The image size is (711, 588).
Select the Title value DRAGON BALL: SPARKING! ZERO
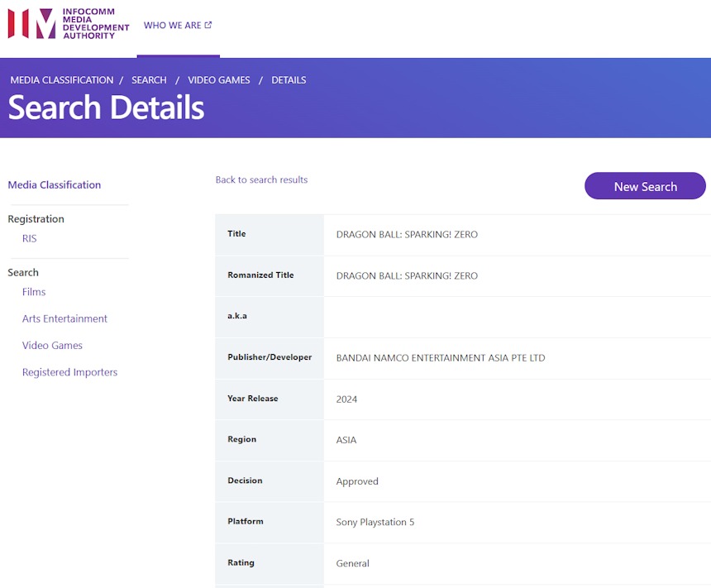(407, 235)
